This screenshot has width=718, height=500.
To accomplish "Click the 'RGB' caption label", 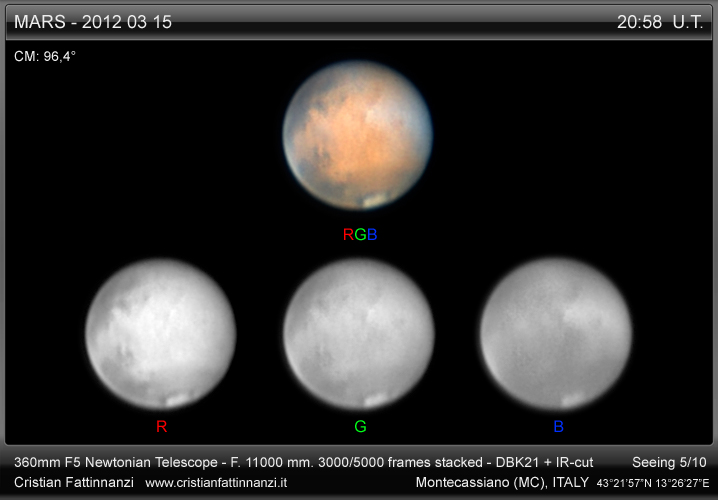I will pyautogui.click(x=360, y=234).
